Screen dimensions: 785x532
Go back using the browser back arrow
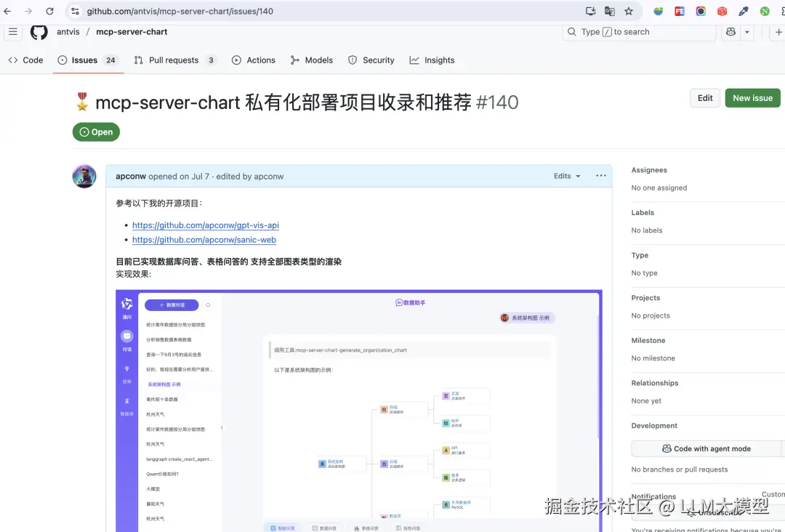coord(7,11)
